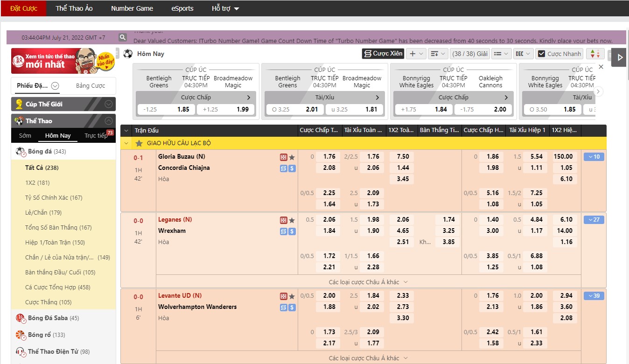Screen dimensions: 629x364
Task: Click the sports news banner ad
Action: 63,61
